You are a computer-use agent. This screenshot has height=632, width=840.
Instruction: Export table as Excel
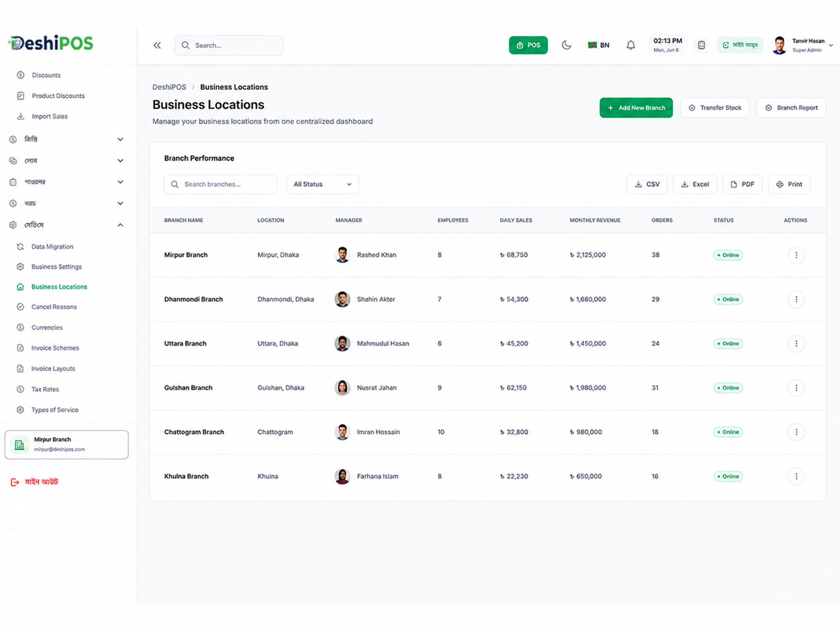pyautogui.click(x=695, y=184)
